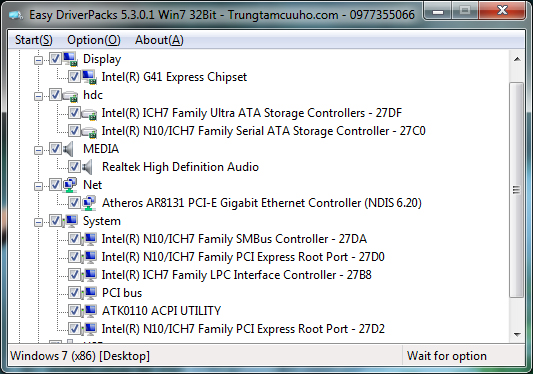Uncheck the Net category checkbox
Image resolution: width=533 pixels, height=374 pixels.
(55, 185)
